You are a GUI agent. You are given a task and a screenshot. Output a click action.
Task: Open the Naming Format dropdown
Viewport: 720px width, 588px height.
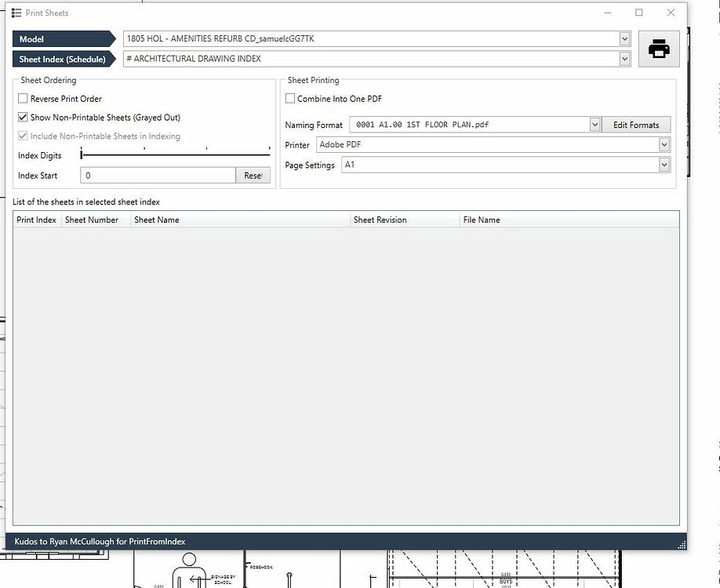click(x=594, y=124)
